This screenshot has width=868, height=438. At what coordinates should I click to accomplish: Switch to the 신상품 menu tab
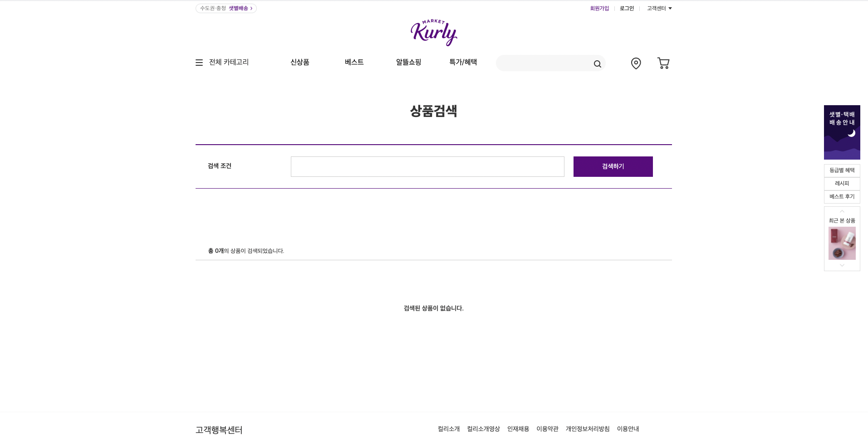pos(300,62)
